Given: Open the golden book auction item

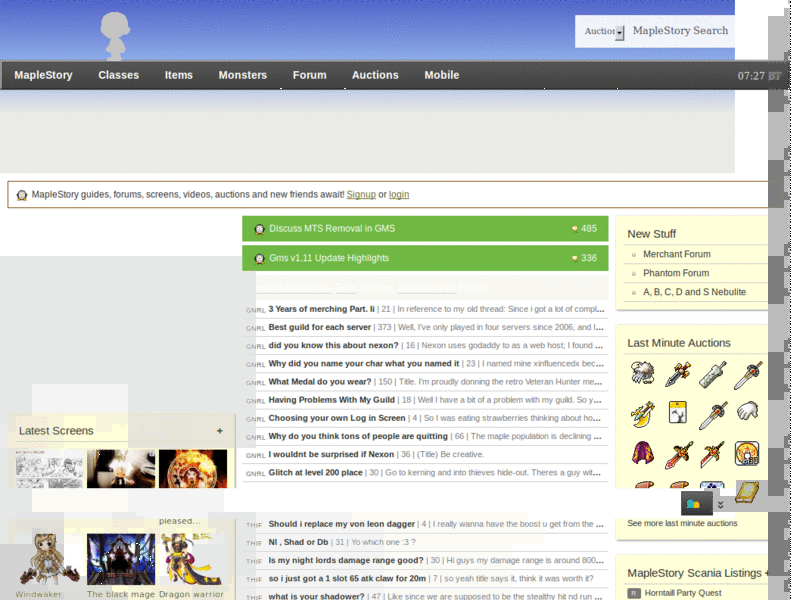Looking at the screenshot, I should tap(746, 492).
